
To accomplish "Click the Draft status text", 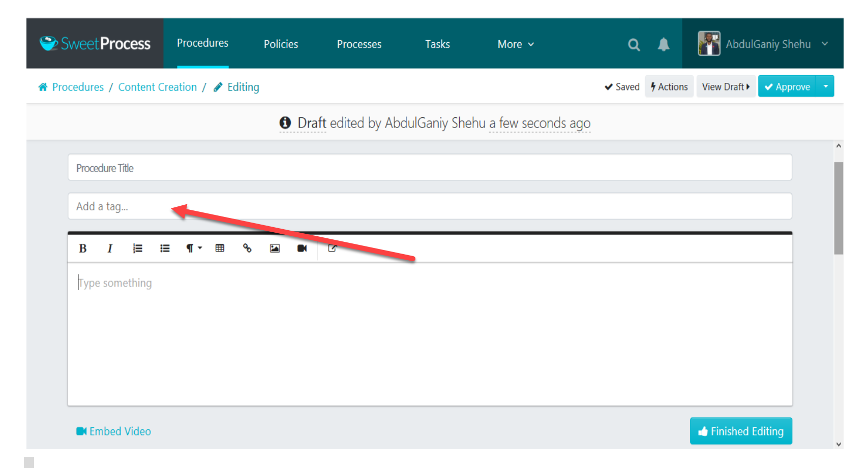I will coord(312,123).
